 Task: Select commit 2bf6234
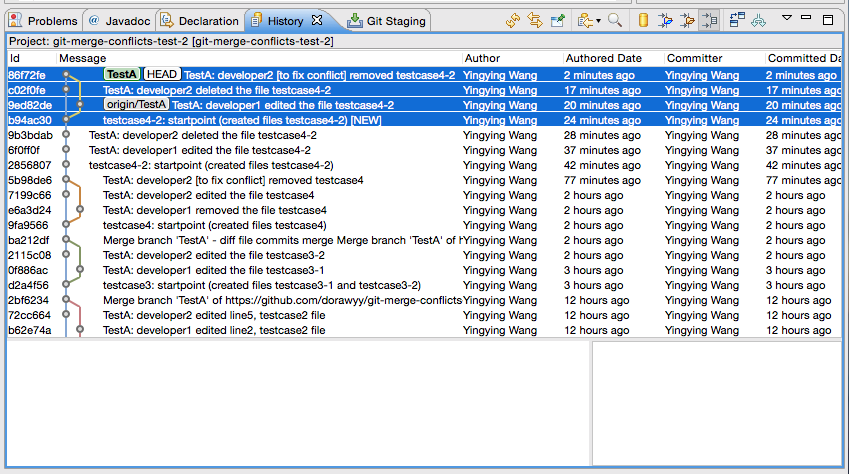tap(424, 300)
